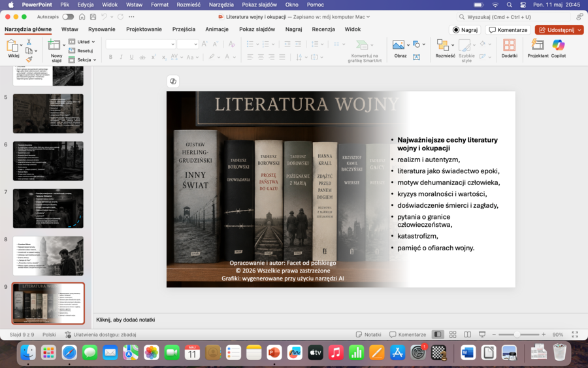The height and width of the screenshot is (368, 588).
Task: Open the Obraz dropdown arrow
Action: (x=408, y=45)
